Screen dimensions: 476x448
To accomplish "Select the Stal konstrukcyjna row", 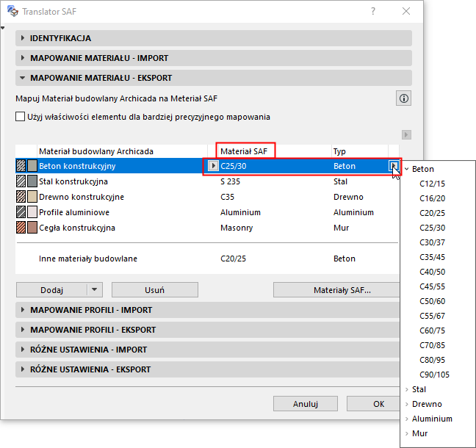I will [207, 181].
